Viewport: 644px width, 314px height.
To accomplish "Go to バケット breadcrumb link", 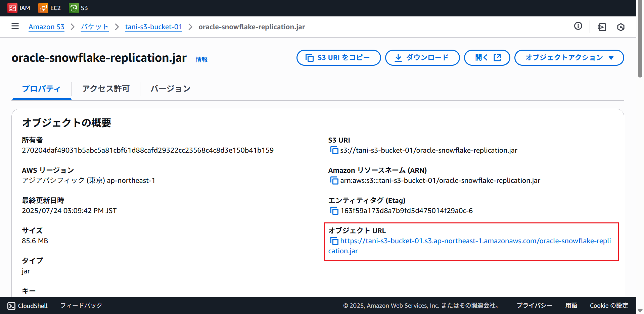I will tap(95, 27).
